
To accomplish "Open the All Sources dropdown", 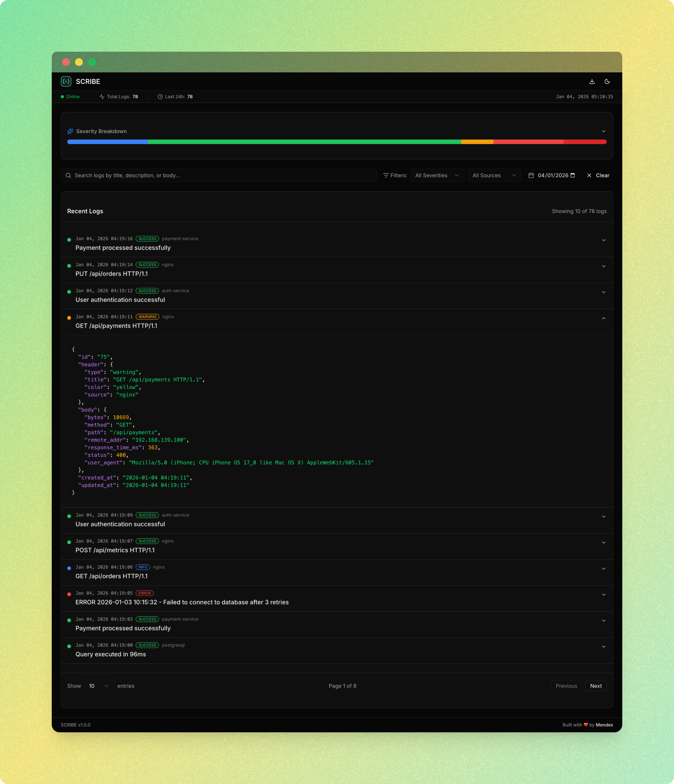I will pyautogui.click(x=494, y=175).
